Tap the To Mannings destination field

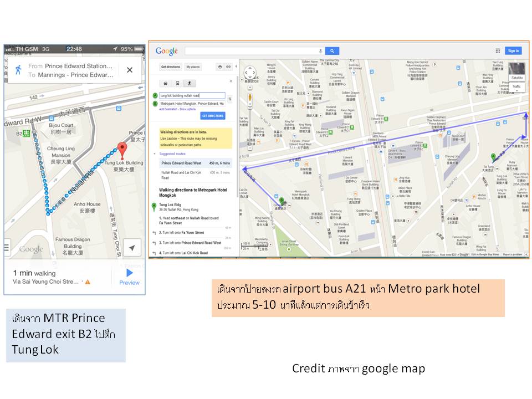pyautogui.click(x=70, y=75)
